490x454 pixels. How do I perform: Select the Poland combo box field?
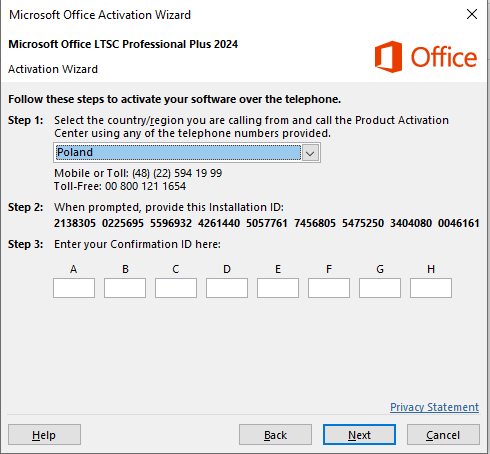[187, 153]
